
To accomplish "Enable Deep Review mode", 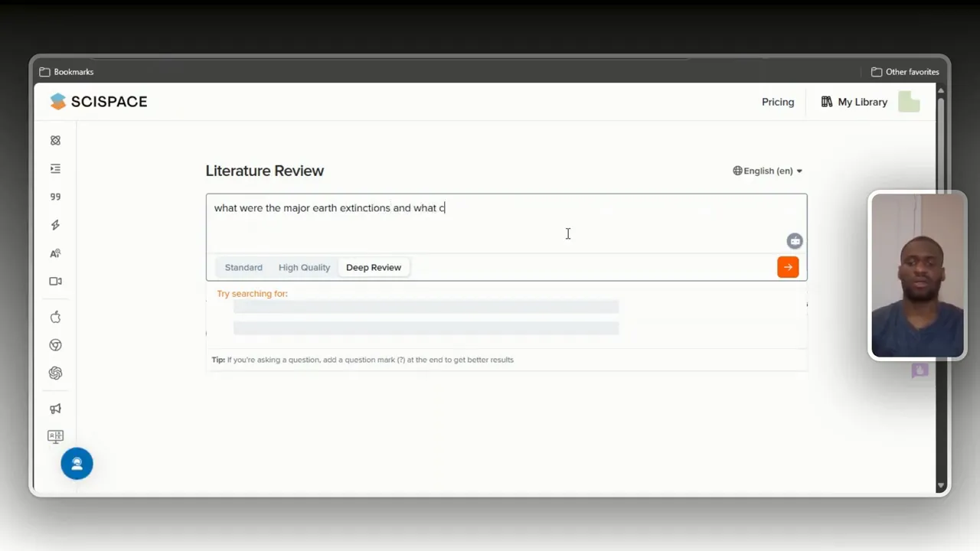I will [374, 267].
